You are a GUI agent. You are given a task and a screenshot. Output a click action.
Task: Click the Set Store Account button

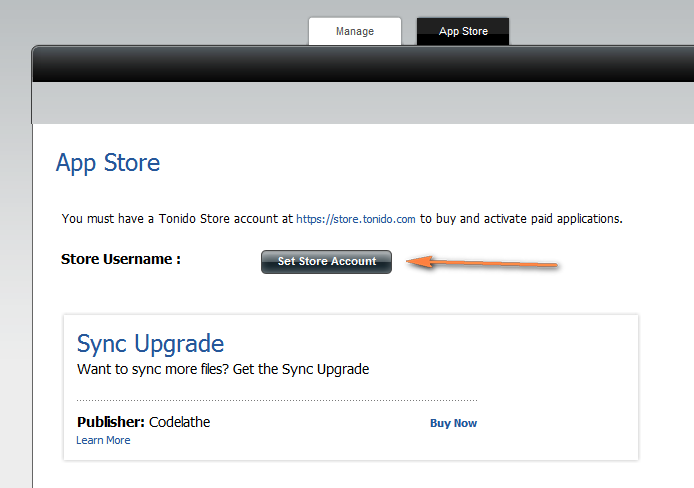[326, 261]
